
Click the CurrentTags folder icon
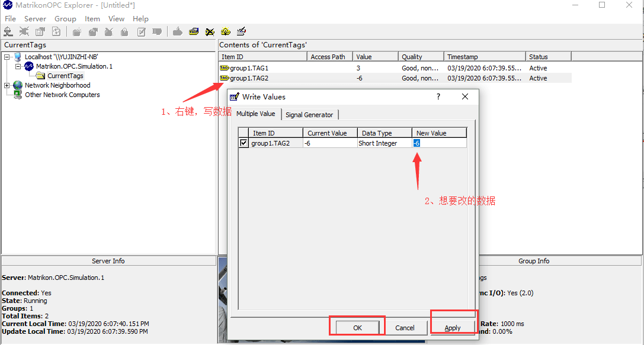coord(40,76)
